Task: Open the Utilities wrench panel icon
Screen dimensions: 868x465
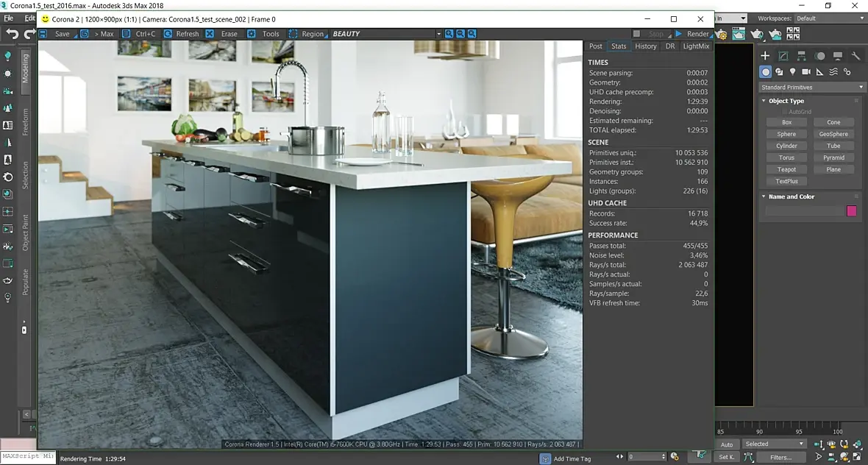Action: (x=855, y=56)
